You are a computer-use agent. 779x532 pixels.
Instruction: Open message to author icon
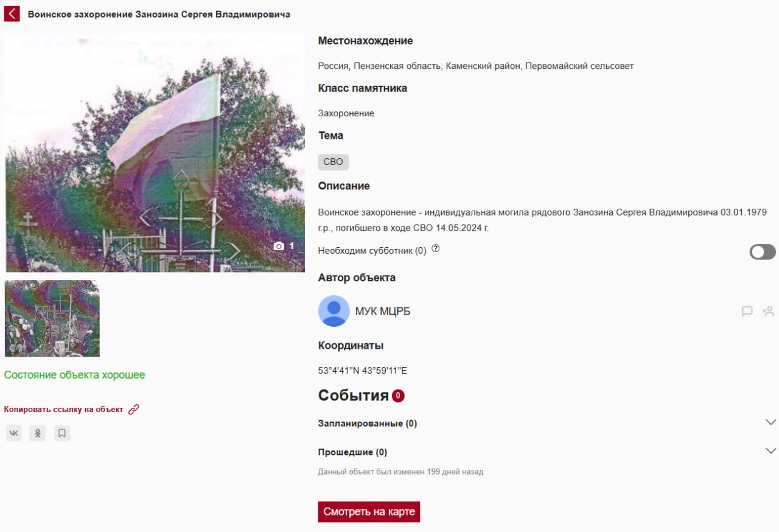(747, 312)
